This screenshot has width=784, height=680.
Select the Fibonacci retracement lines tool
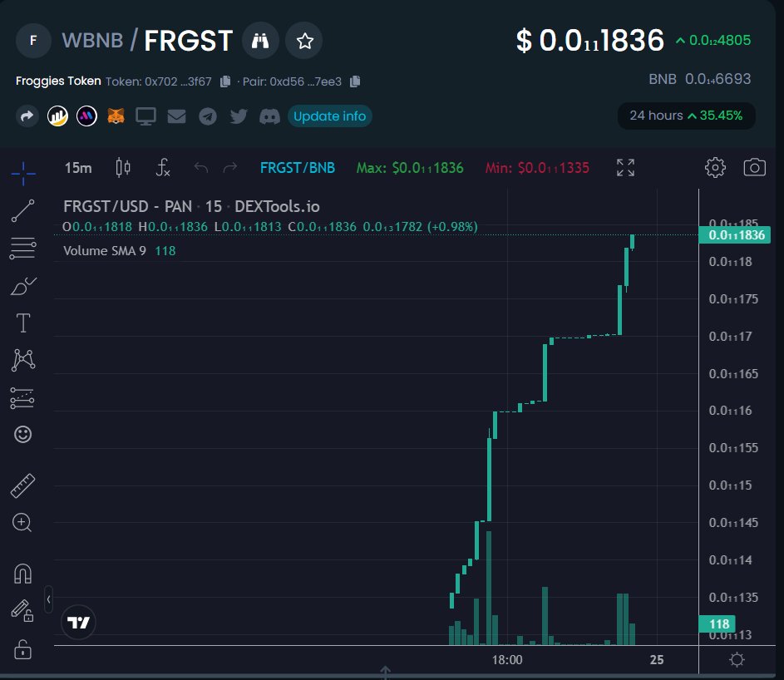[x=23, y=248]
